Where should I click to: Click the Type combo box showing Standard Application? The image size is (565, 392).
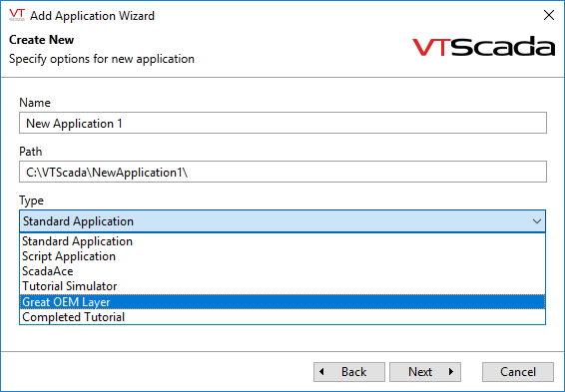click(x=282, y=221)
